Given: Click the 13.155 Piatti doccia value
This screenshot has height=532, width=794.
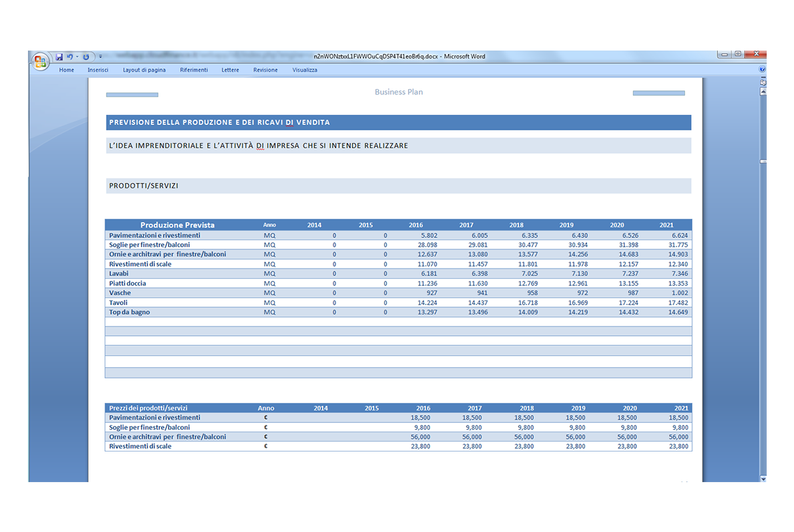Looking at the screenshot, I should pos(628,283).
